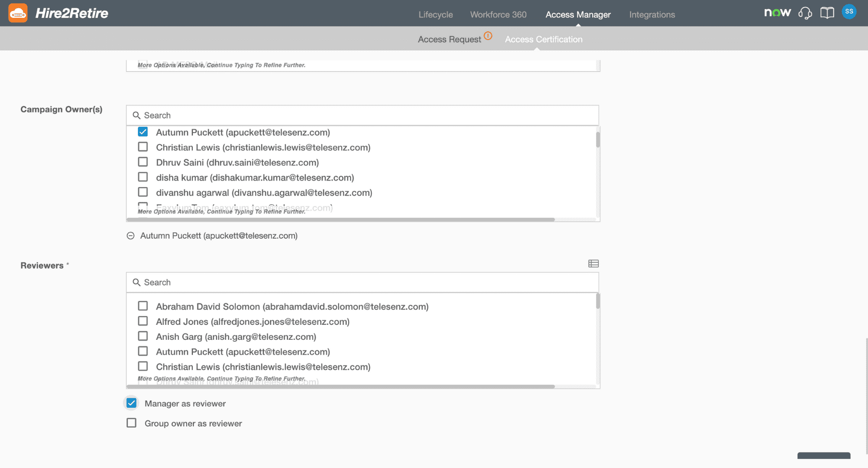This screenshot has height=468, width=868.
Task: Open the Access Manager menu
Action: [578, 14]
